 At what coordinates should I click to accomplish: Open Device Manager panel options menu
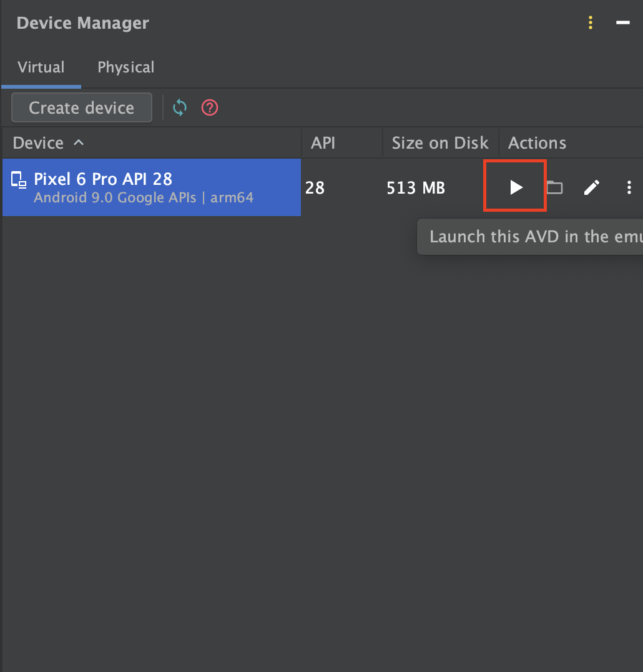591,22
